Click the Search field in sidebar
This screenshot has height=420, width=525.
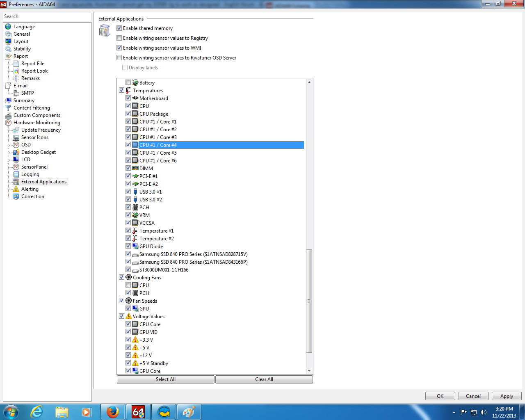point(47,16)
